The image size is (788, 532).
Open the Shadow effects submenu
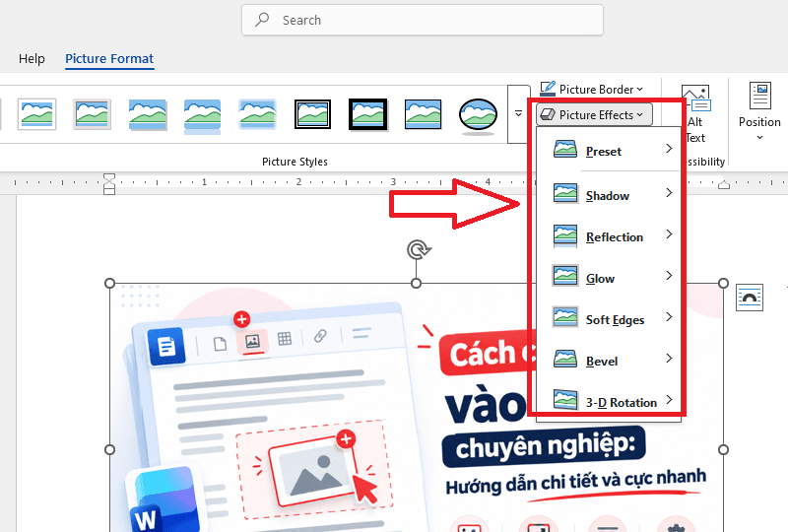(x=610, y=194)
